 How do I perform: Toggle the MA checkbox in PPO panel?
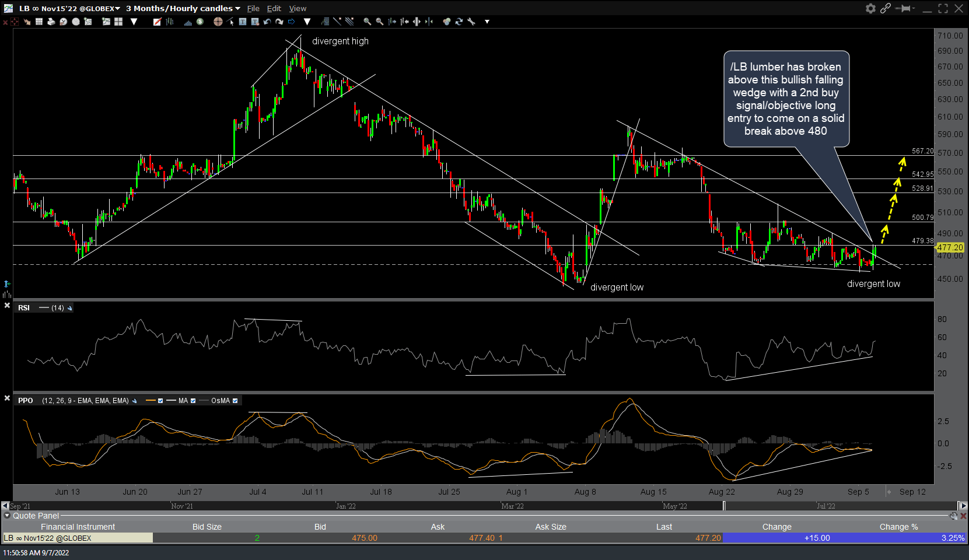[193, 401]
